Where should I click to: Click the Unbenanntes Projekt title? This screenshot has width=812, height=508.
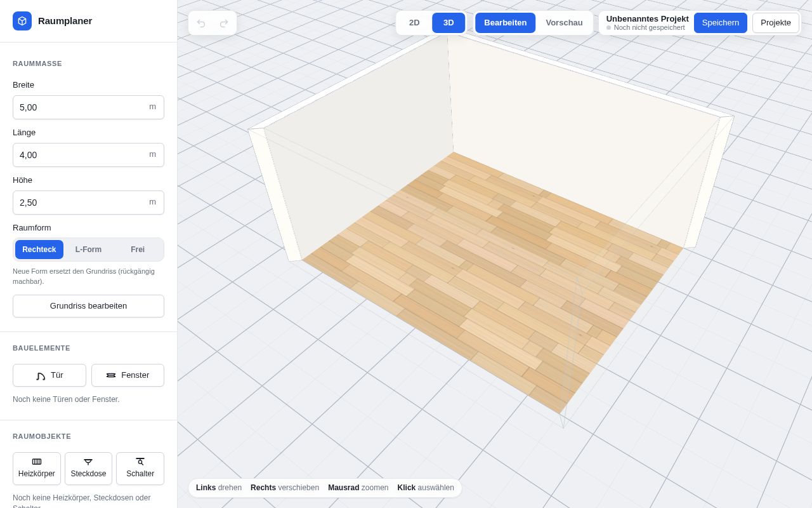tap(647, 18)
